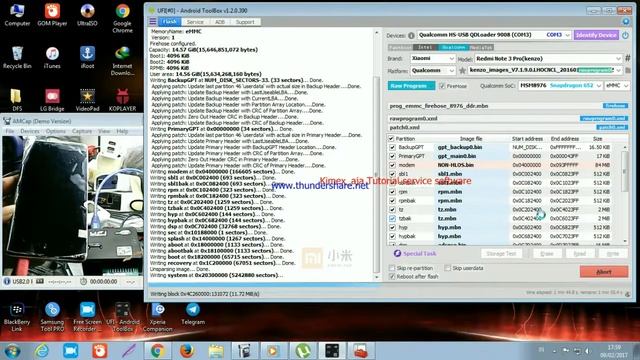Viewport: 640px width, 360px height.
Task: Open the folder browse icon for firmware
Action: tap(628, 71)
